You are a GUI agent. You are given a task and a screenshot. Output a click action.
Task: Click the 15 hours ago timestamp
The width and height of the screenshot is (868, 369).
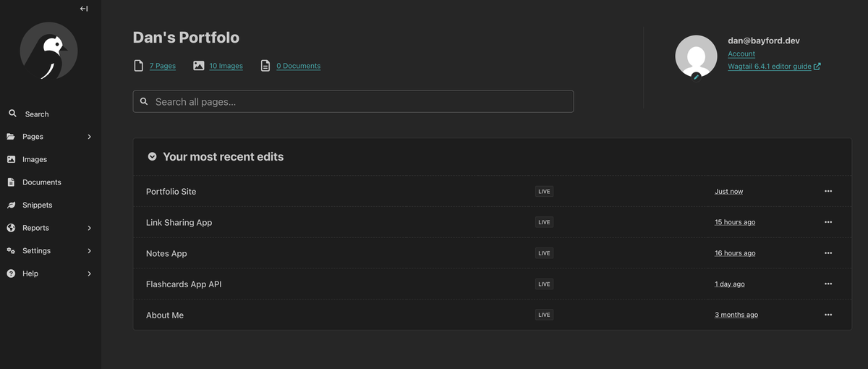pyautogui.click(x=735, y=222)
